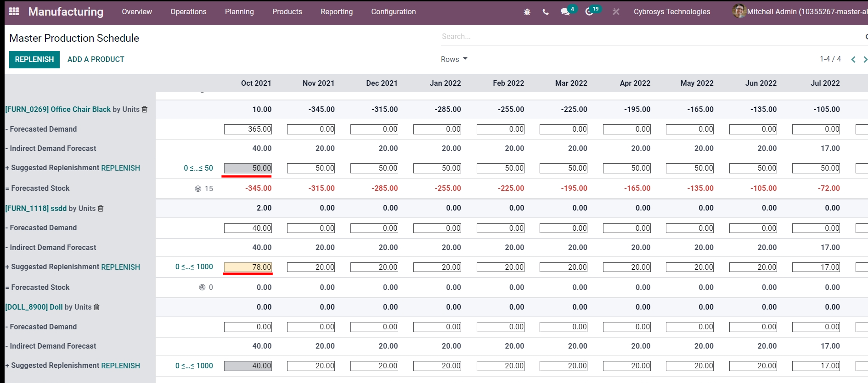Open the Configuration menu
The width and height of the screenshot is (868, 383).
[393, 12]
